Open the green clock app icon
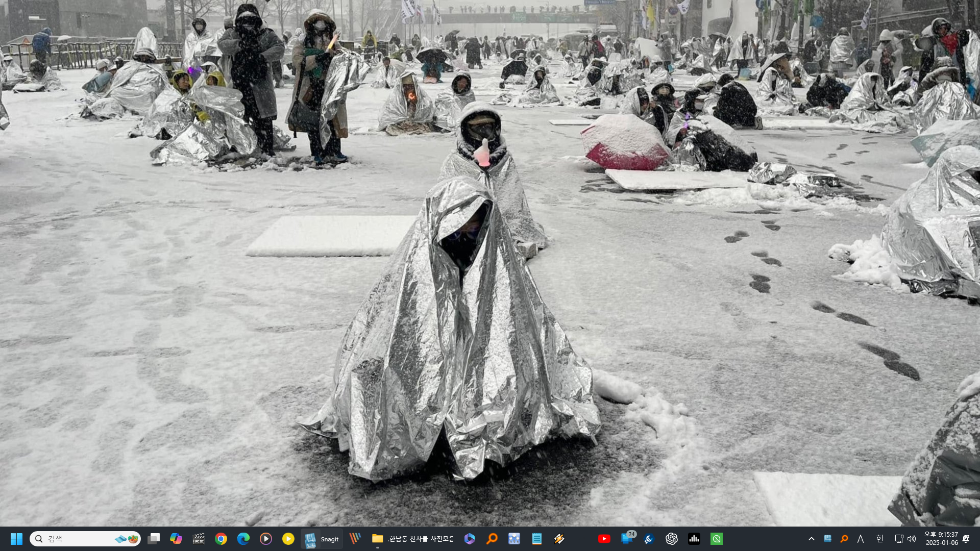The image size is (980, 551). click(716, 539)
